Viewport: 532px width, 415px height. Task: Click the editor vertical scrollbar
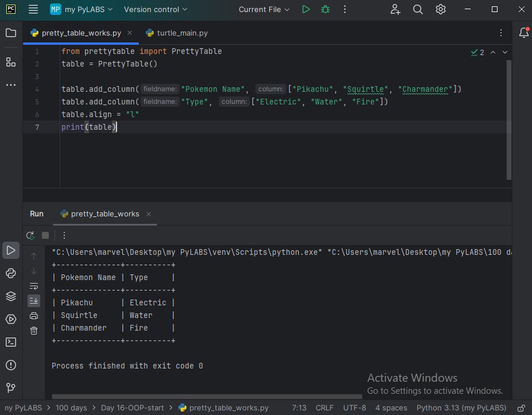(x=509, y=120)
